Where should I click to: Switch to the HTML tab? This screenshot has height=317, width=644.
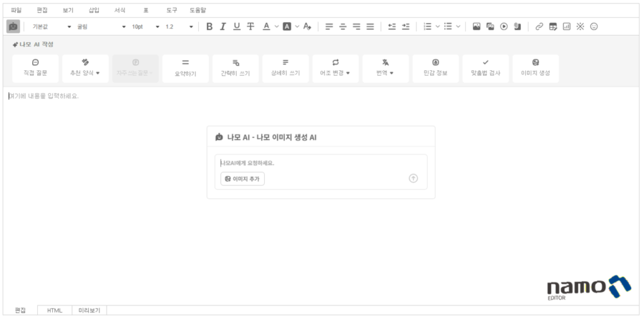55,310
